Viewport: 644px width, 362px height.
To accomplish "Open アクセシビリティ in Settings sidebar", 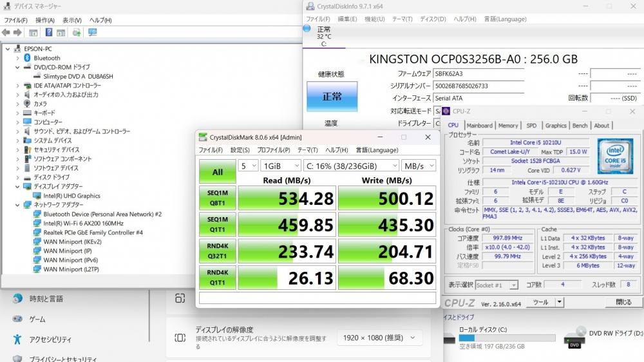I will coord(50,339).
